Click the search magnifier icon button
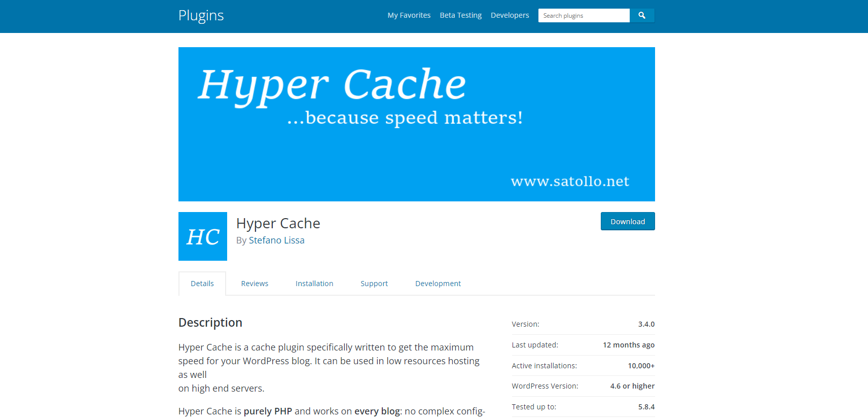The width and height of the screenshot is (868, 419). (642, 16)
